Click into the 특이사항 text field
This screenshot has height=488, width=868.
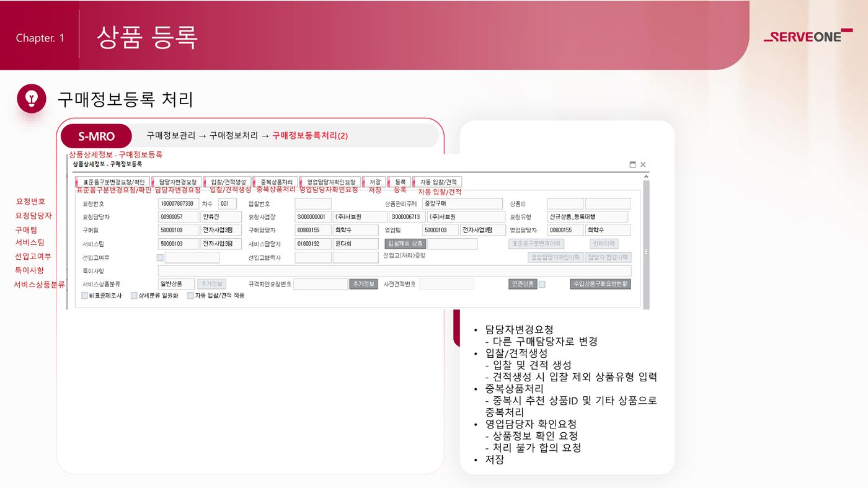[394, 271]
